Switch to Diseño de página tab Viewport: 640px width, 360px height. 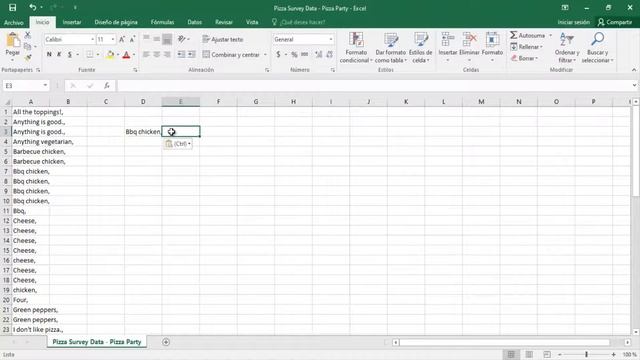tap(116, 22)
